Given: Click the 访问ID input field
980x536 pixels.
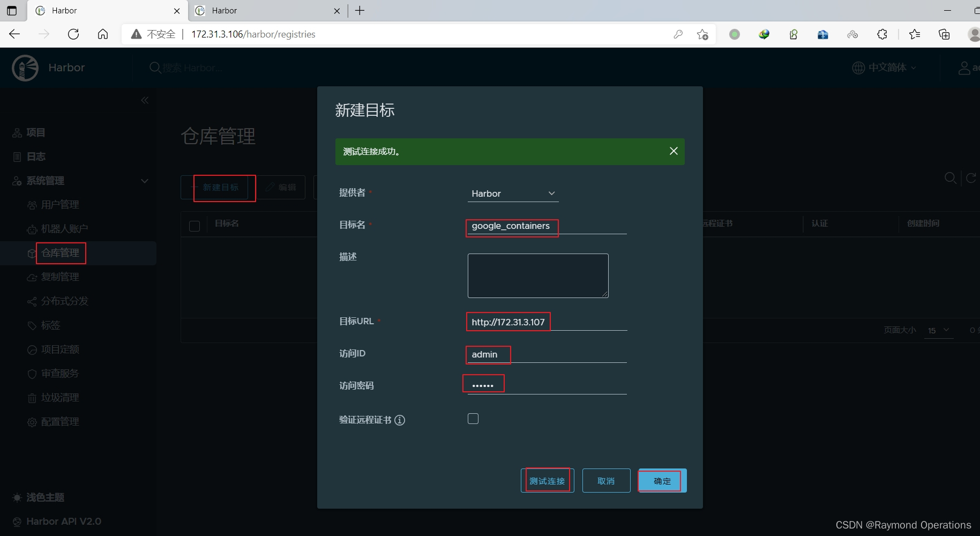Looking at the screenshot, I should pyautogui.click(x=547, y=354).
